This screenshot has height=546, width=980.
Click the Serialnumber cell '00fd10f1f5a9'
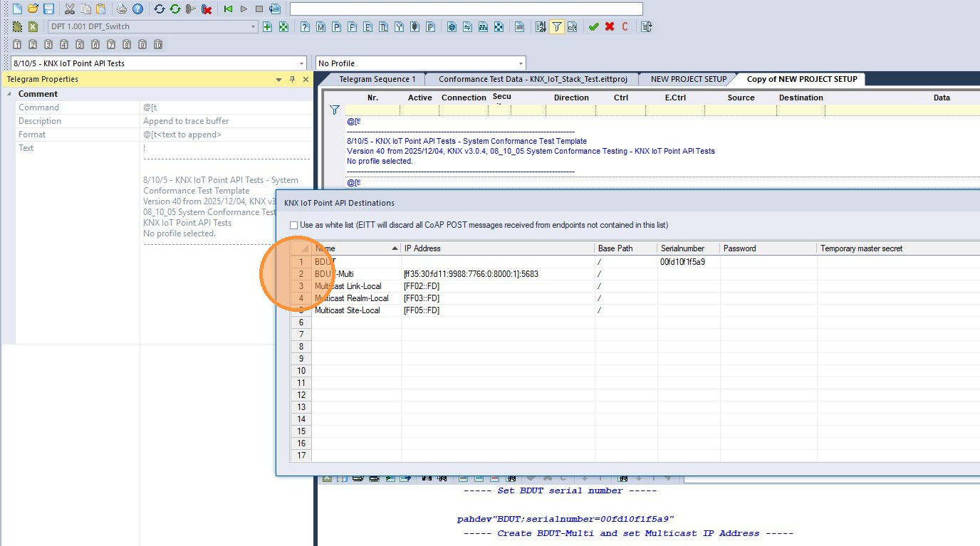click(x=688, y=262)
